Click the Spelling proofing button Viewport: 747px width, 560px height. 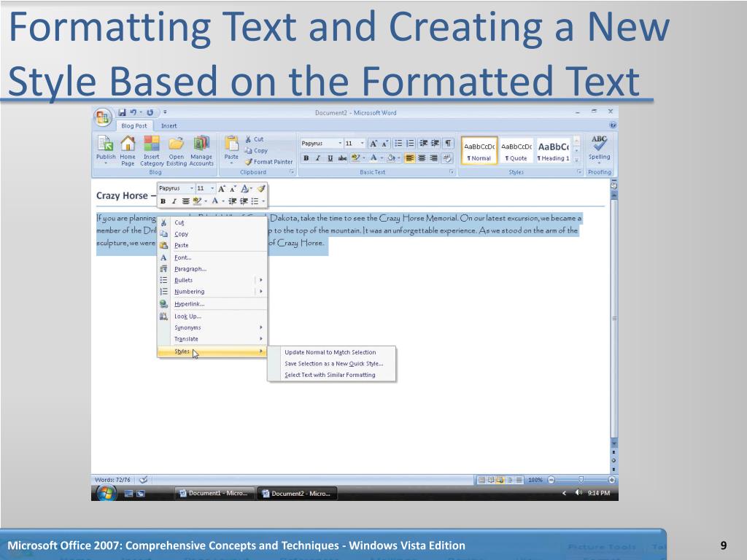pos(599,149)
